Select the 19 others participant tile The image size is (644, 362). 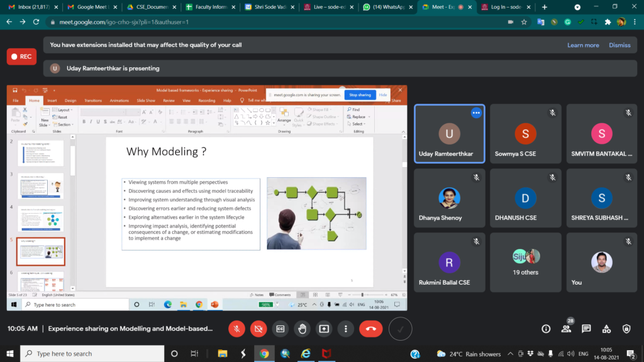pos(525,262)
